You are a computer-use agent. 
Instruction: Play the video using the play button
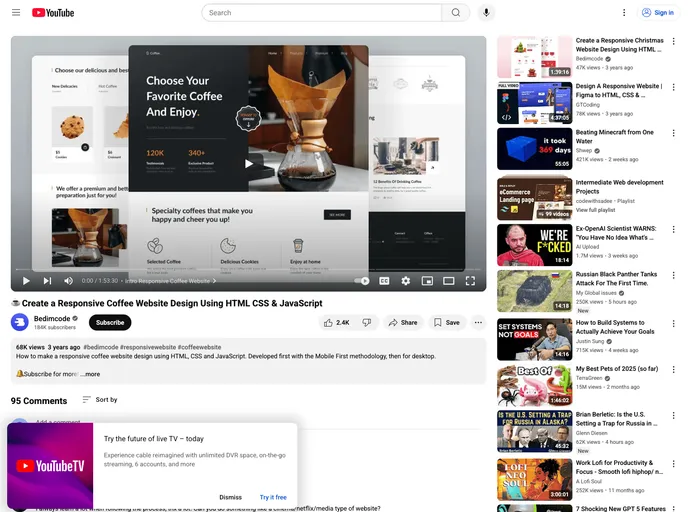26,281
